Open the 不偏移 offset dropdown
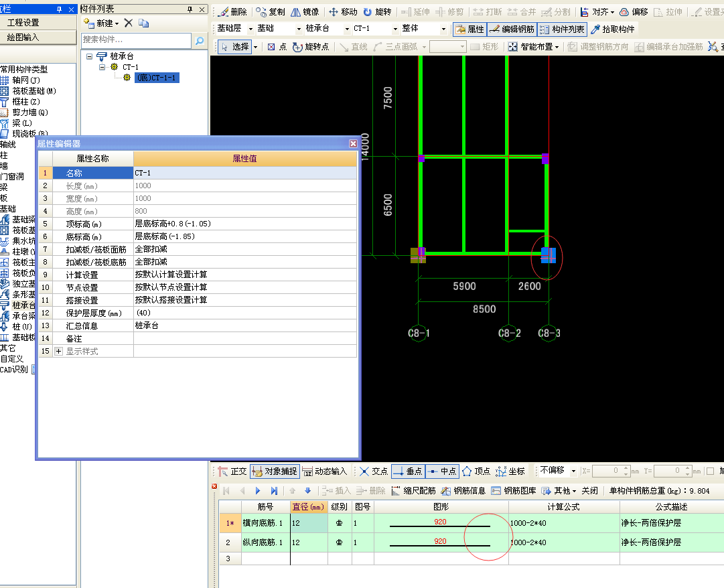Image resolution: width=724 pixels, height=588 pixels. pyautogui.click(x=573, y=471)
